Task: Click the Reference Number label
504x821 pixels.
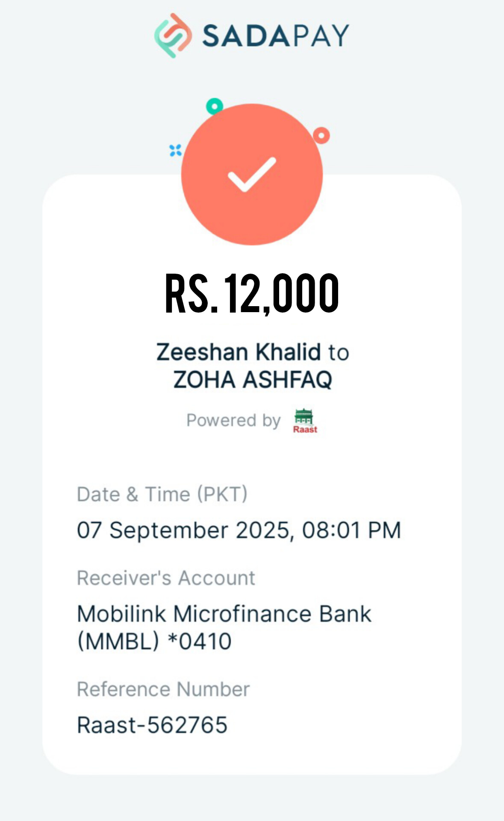Action: pos(163,689)
